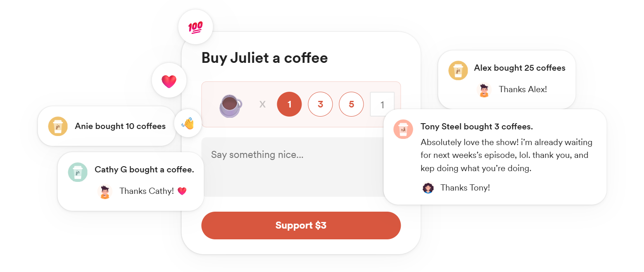
Task: Select quantity 5 for the coffee purchase
Action: [x=351, y=104]
